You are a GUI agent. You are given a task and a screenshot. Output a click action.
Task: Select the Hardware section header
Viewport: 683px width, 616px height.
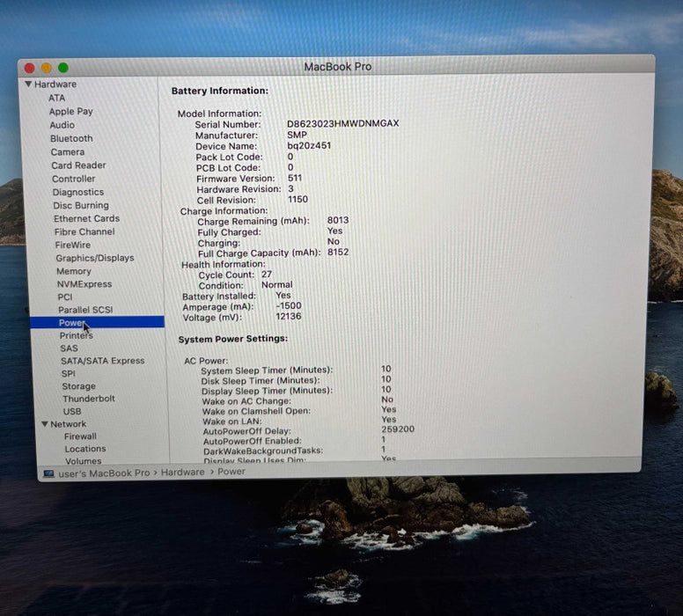coord(55,84)
